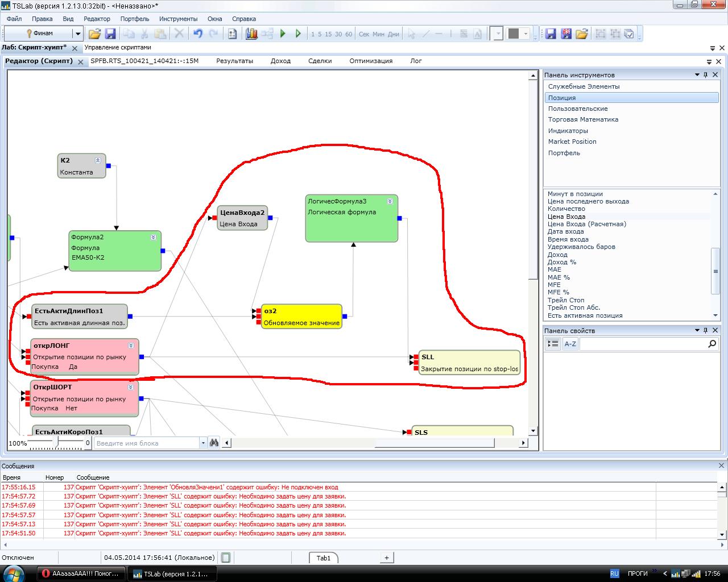Select the 15-minute timeframe button
Image resolution: width=728 pixels, height=582 pixels.
tap(328, 34)
